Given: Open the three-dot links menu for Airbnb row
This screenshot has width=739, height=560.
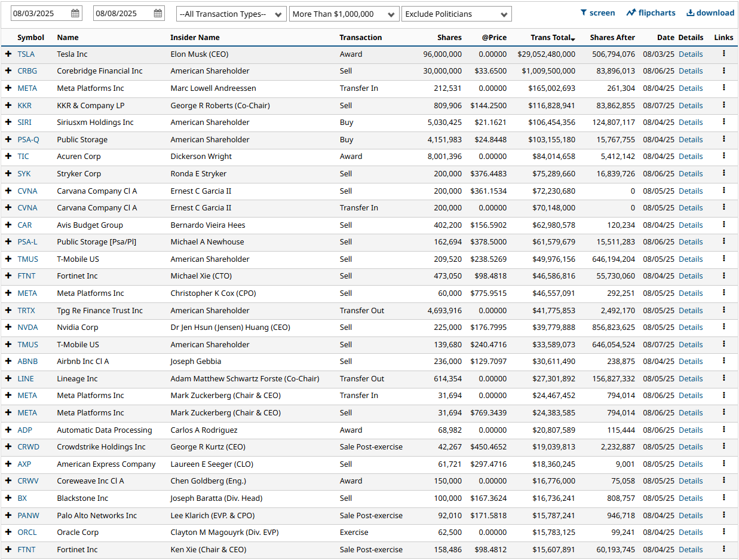Looking at the screenshot, I should click(x=723, y=361).
